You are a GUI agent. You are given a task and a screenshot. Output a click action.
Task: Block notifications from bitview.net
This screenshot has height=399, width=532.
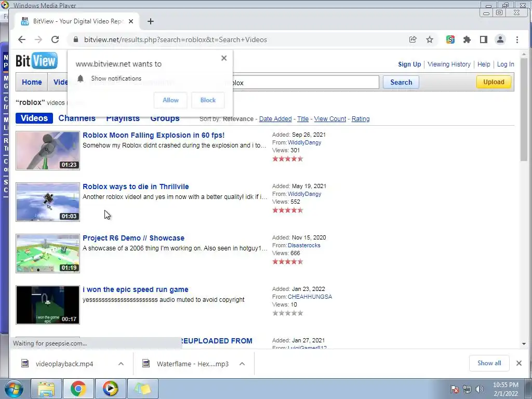[x=208, y=100]
